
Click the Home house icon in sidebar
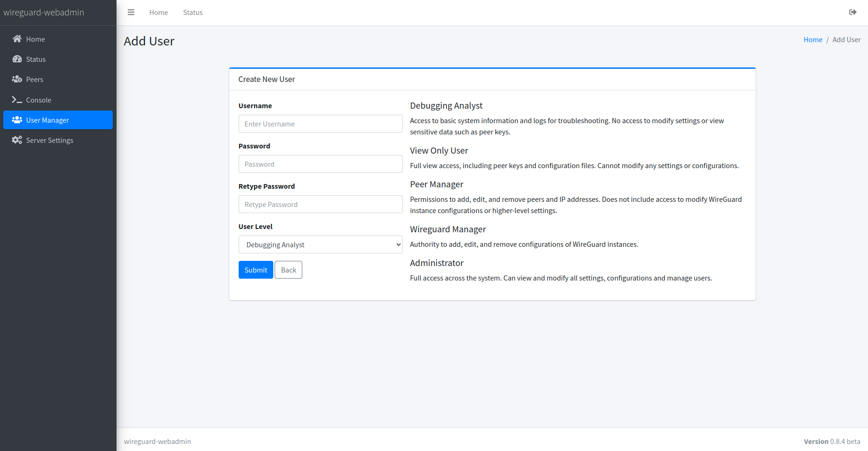(x=17, y=39)
